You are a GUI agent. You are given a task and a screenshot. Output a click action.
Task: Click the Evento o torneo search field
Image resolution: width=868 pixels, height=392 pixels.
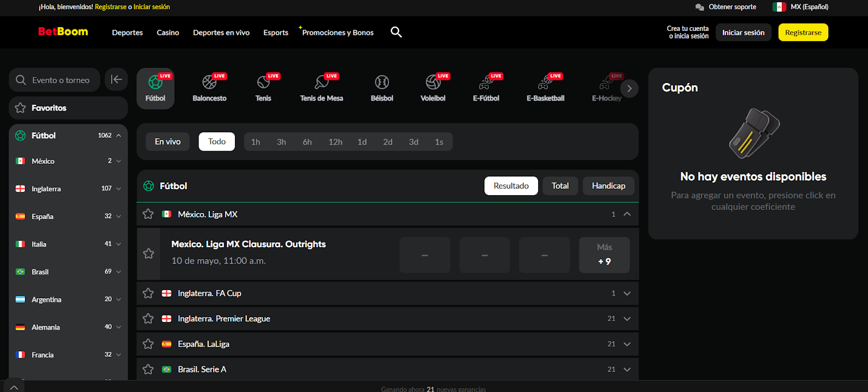pos(54,80)
